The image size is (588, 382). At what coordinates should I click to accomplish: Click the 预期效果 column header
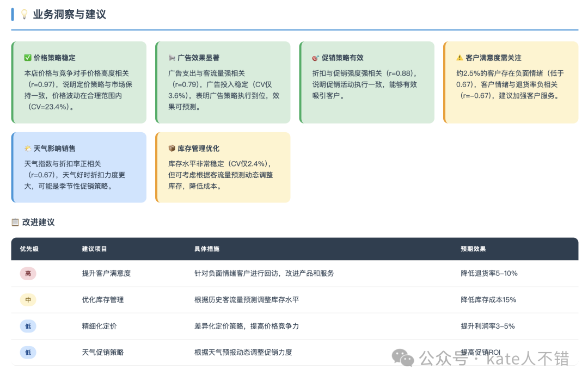tap(473, 249)
